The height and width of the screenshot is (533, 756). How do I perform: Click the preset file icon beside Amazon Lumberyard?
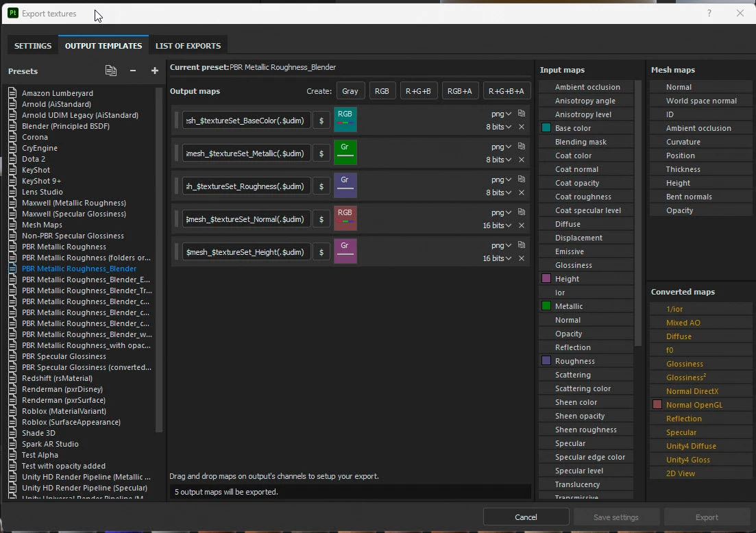pyautogui.click(x=12, y=93)
